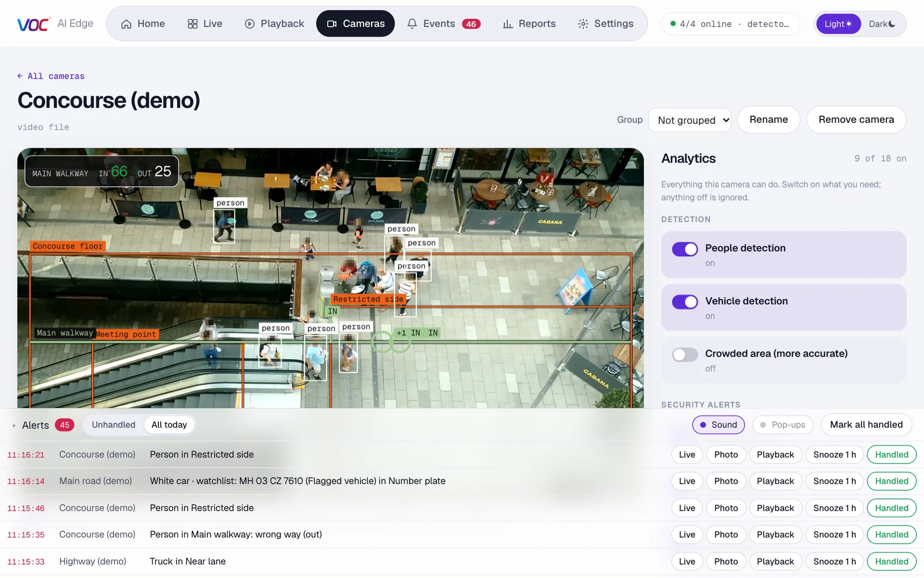The width and height of the screenshot is (924, 578).
Task: Click the back arrow beside All cameras
Action: click(20, 76)
